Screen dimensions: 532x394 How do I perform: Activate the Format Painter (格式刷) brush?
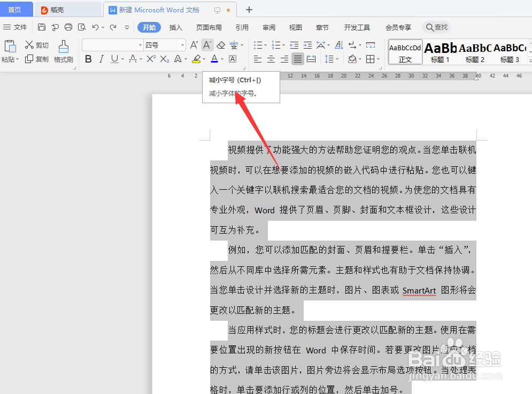[x=64, y=51]
